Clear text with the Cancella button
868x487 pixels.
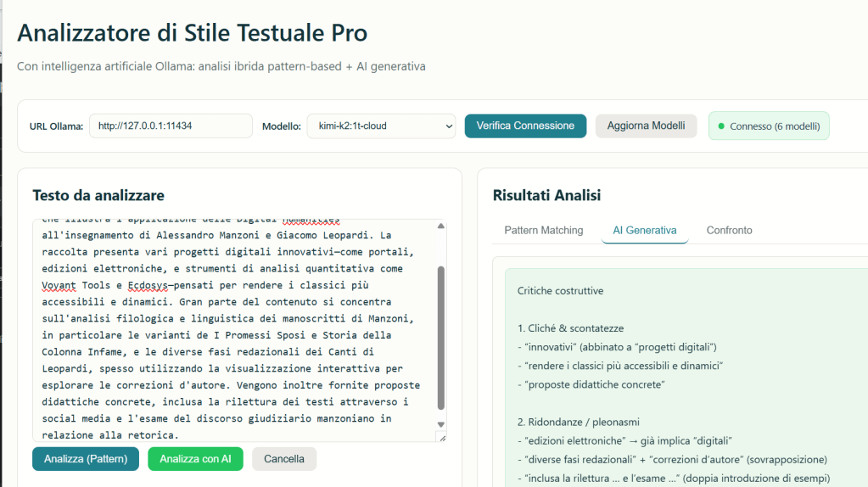pos(284,459)
